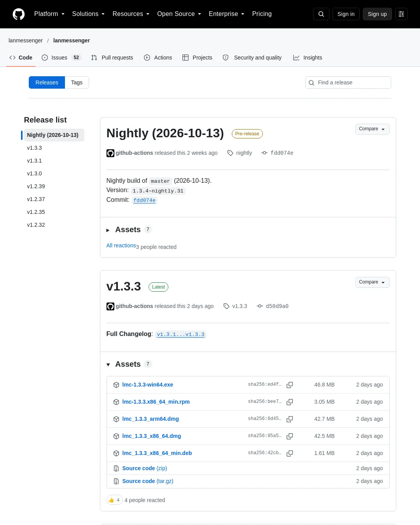Open the v1.3.1...v1.3.3 changelog link
420x525 pixels.
coord(180,334)
